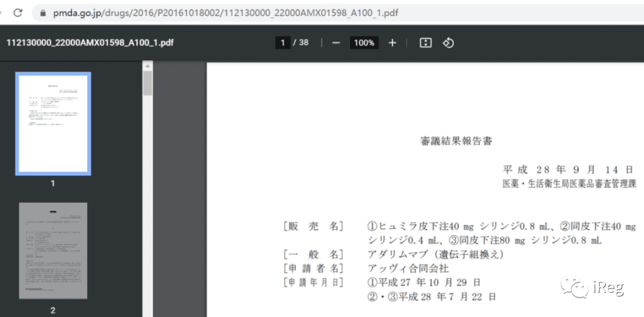Select the pmda.go.jp URL in address bar
644x317 pixels.
click(225, 13)
